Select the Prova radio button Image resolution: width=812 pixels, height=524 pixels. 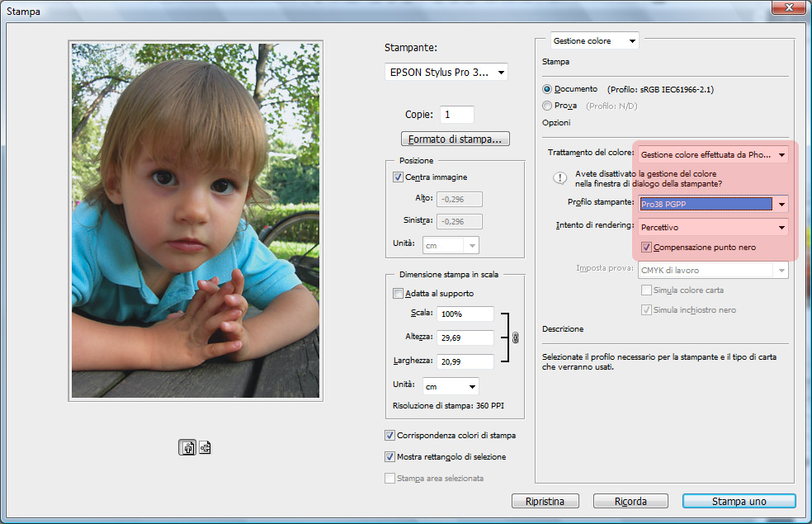(x=547, y=106)
